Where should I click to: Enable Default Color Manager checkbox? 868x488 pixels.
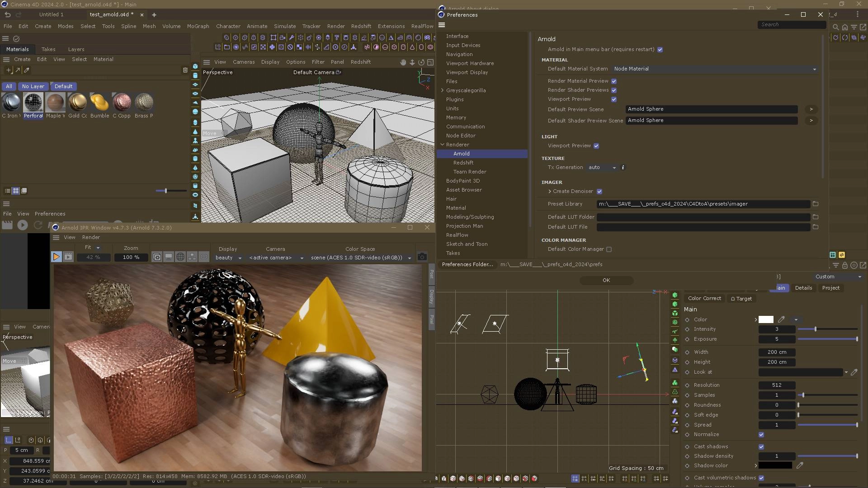tap(609, 249)
